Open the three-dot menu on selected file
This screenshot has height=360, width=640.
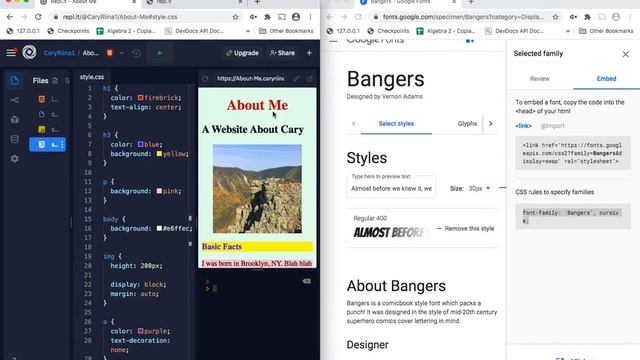(x=62, y=144)
